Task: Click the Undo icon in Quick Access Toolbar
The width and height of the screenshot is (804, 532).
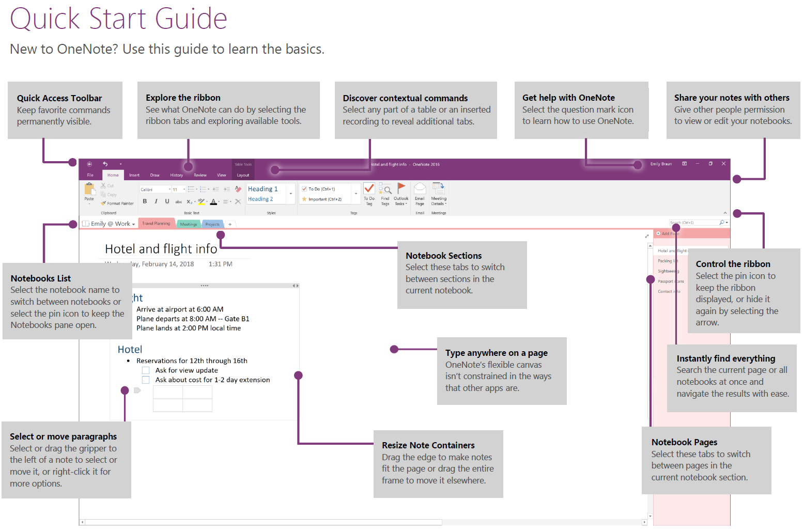Action: [x=105, y=164]
